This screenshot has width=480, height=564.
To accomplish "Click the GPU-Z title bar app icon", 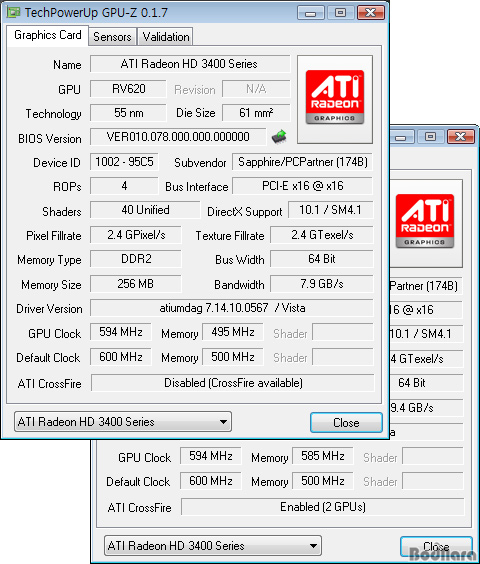I will pyautogui.click(x=14, y=12).
